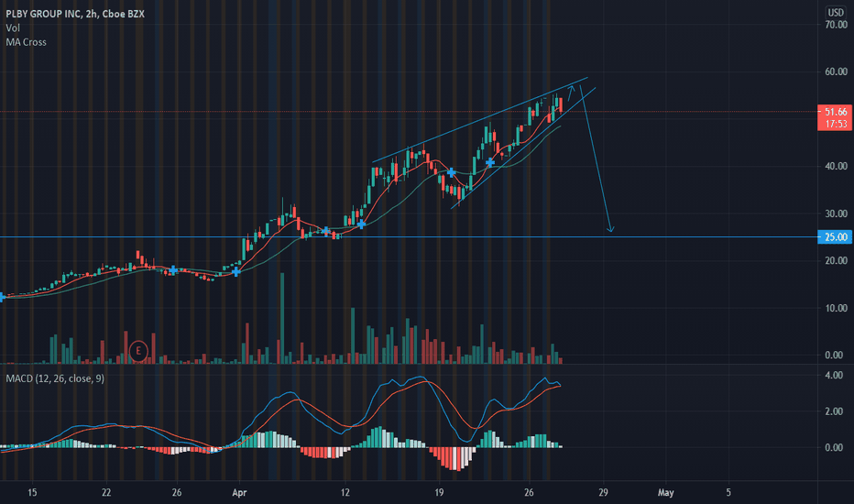Select the downward blue arrow drawing's arrowhead
Image resolution: width=854 pixels, height=504 pixels.
tap(610, 229)
